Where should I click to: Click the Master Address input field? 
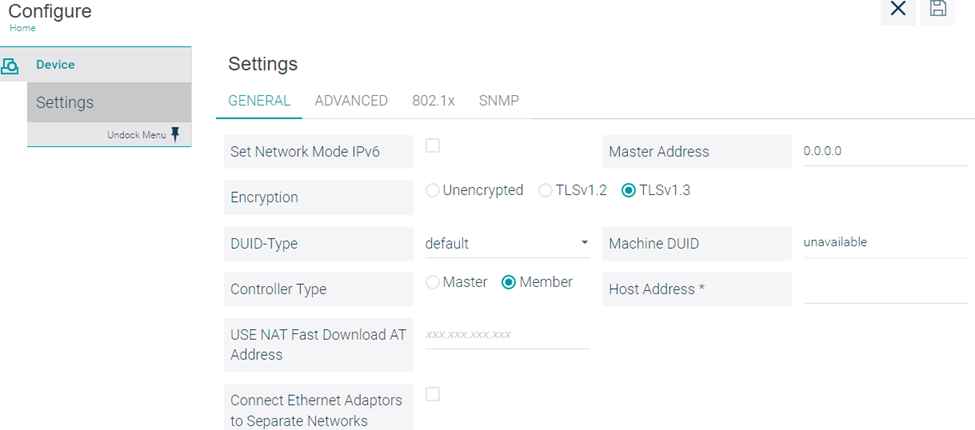(x=884, y=151)
